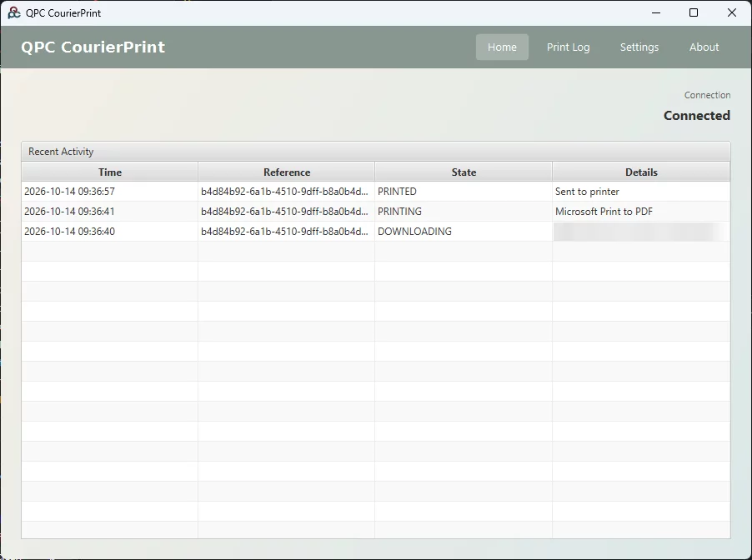Maximize the QPC CourierPrint window
Viewport: 752px width, 560px height.
click(694, 13)
